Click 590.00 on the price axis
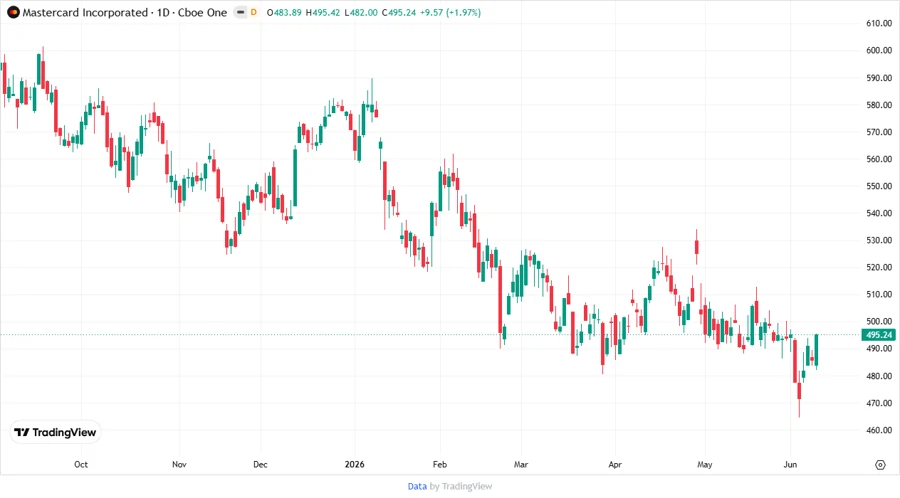Image resolution: width=900 pixels, height=498 pixels. (879, 78)
